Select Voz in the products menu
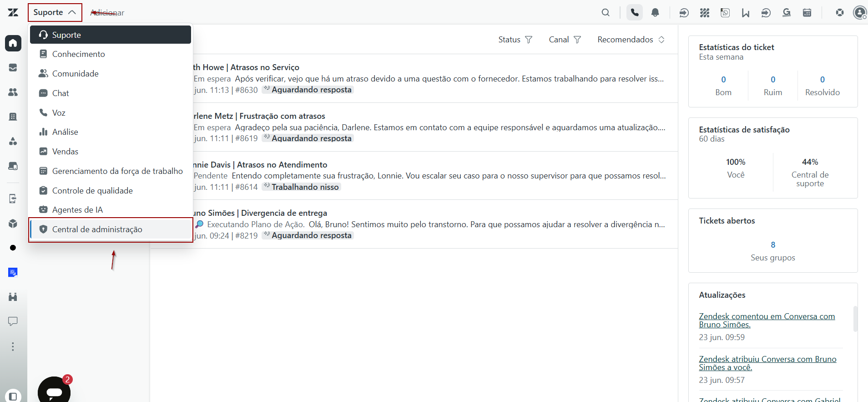Viewport: 868px width, 402px height. tap(111, 113)
